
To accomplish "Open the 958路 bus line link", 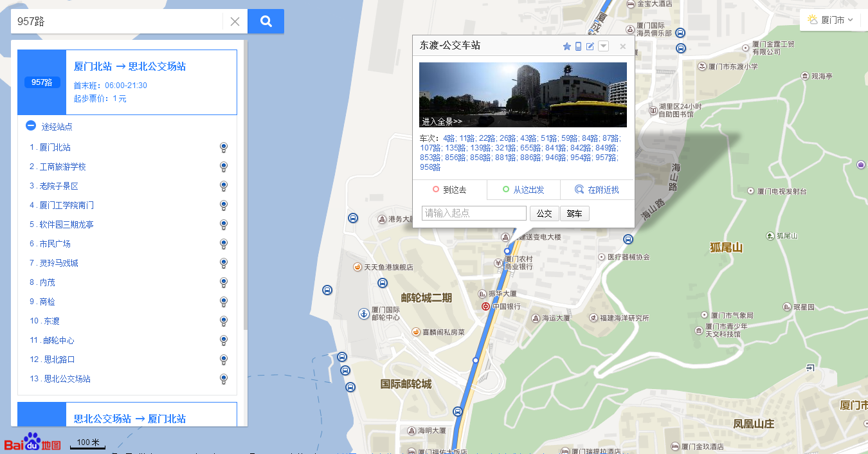I will [430, 167].
